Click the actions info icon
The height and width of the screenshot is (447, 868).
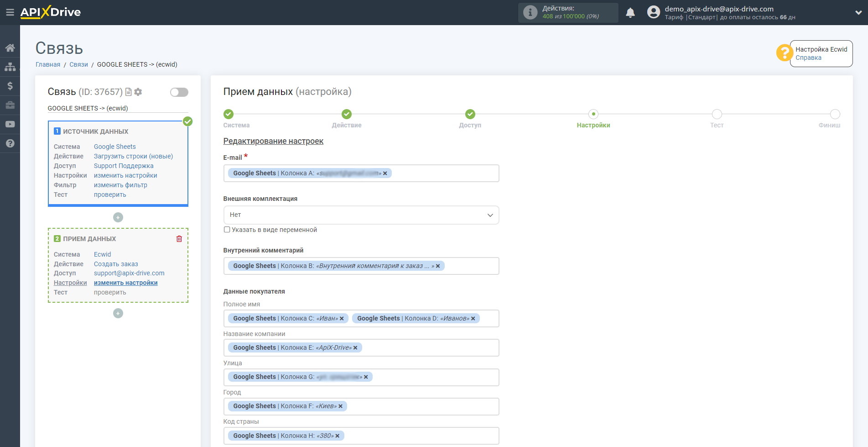tap(530, 12)
